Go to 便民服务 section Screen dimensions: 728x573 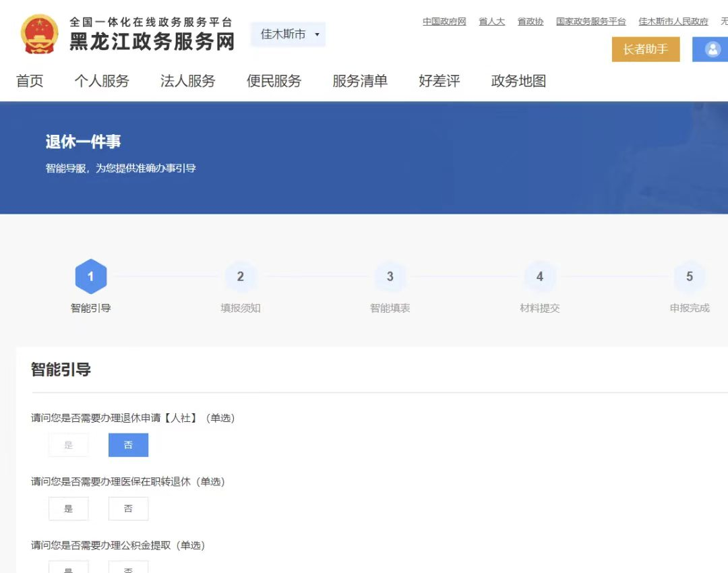pos(274,82)
